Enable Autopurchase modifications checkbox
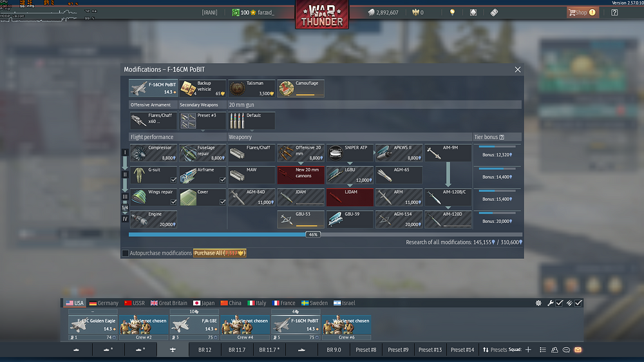 coord(126,253)
